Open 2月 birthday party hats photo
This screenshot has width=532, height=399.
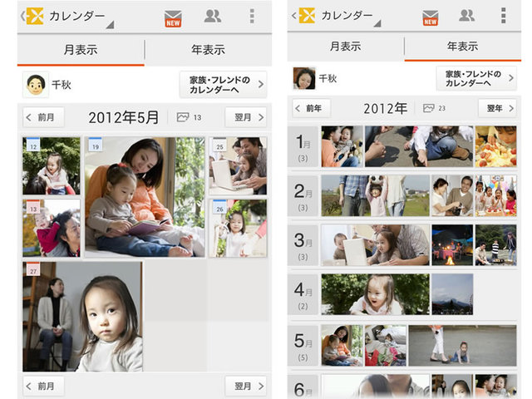[x=495, y=196]
